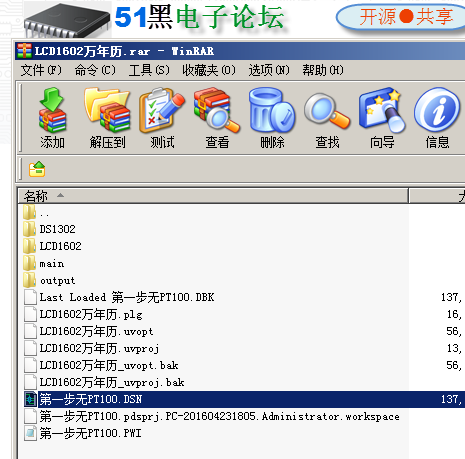The height and width of the screenshot is (459, 465).
Task: Click the Test (测试) toolbar icon
Action: (162, 110)
